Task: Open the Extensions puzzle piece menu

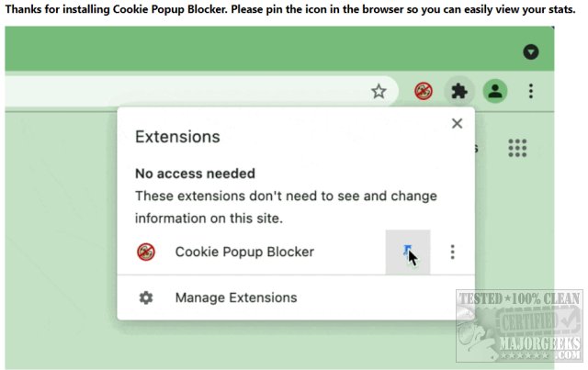Action: tap(458, 91)
